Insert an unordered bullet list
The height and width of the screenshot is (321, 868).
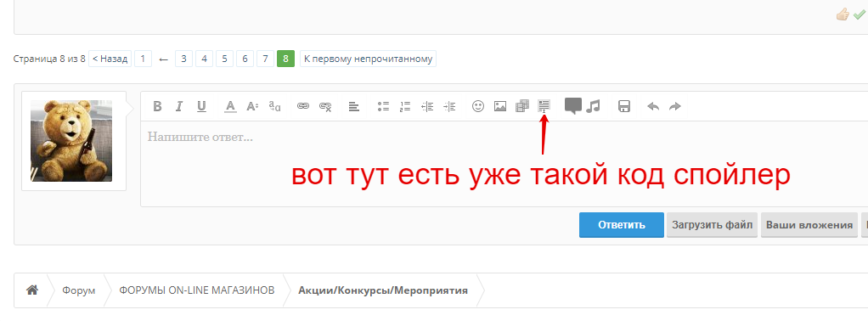point(383,106)
